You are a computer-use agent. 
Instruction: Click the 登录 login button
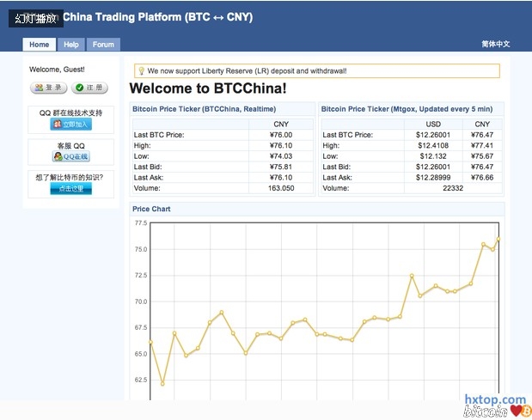[49, 88]
